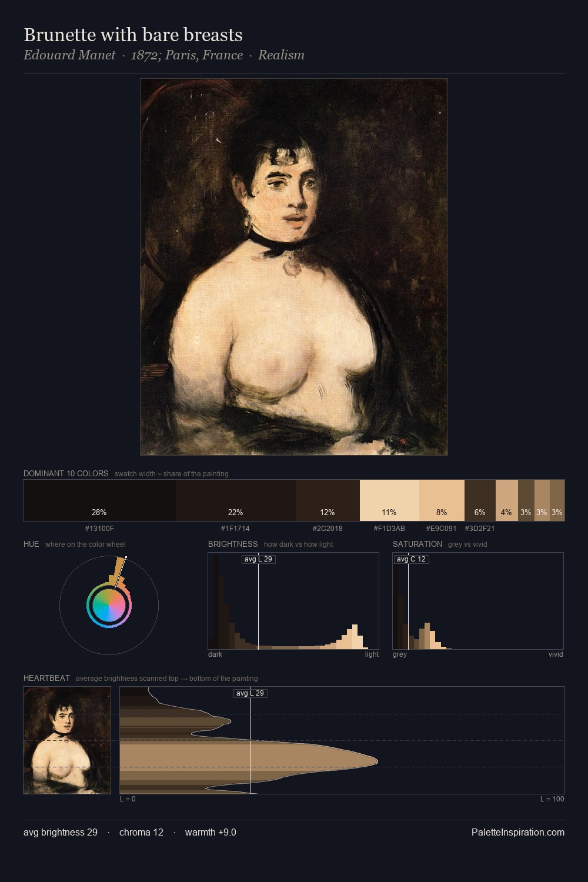Viewport: 588px width, 882px height.
Task: Click the title 'Brunette with bare breasts'
Action: (133, 35)
